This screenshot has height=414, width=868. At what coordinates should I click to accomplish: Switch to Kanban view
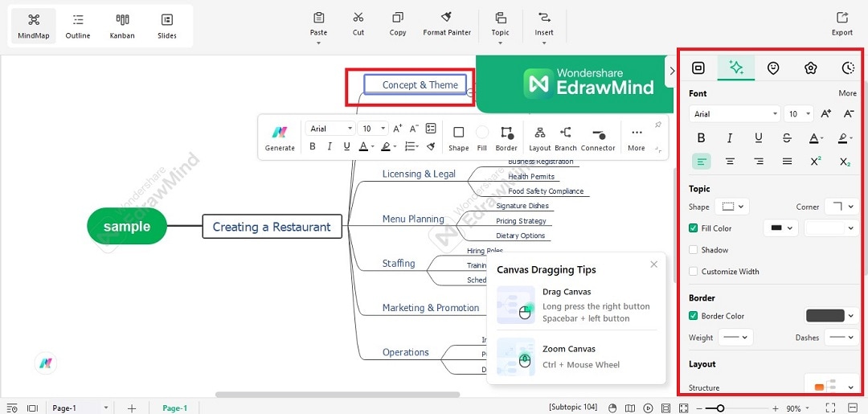(122, 26)
